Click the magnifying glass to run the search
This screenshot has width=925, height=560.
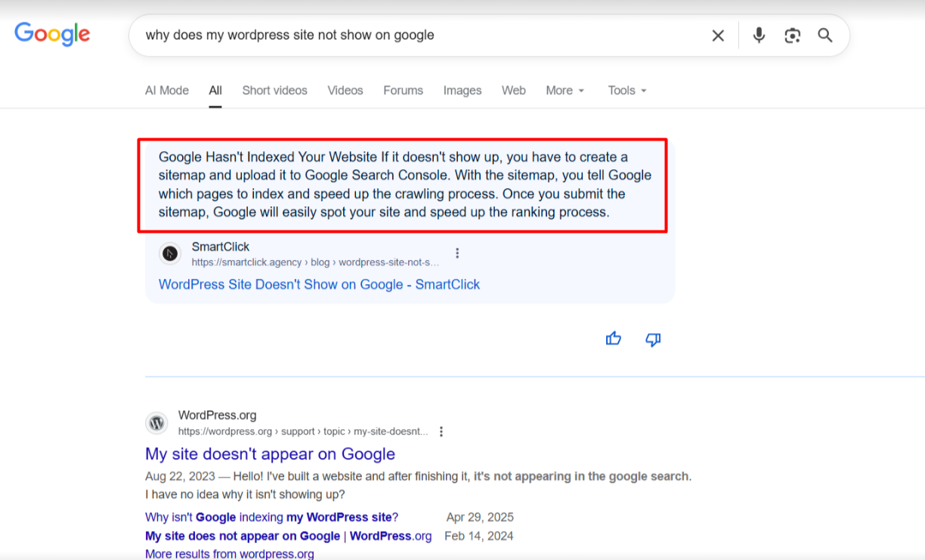click(824, 35)
